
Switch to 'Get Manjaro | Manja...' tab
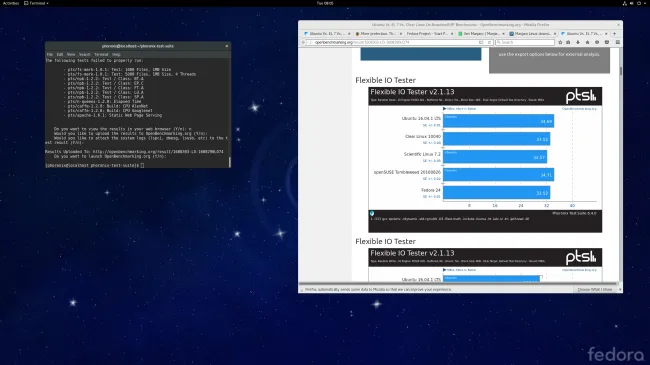(x=480, y=34)
